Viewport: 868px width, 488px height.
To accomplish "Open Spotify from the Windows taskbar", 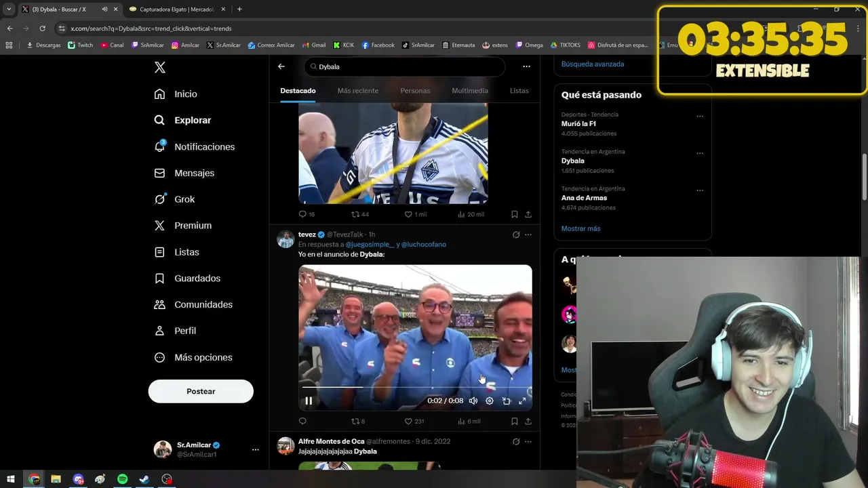I will point(122,479).
